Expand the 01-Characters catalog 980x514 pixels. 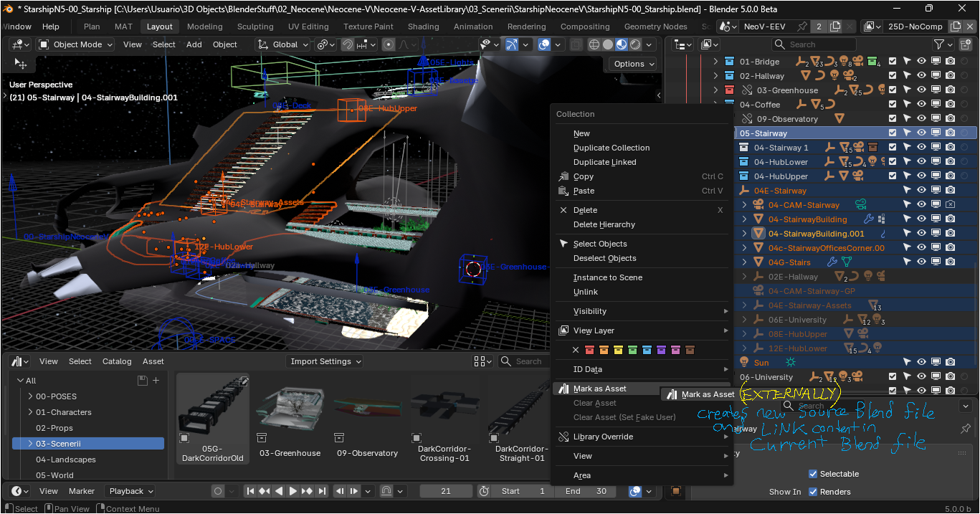[30, 412]
